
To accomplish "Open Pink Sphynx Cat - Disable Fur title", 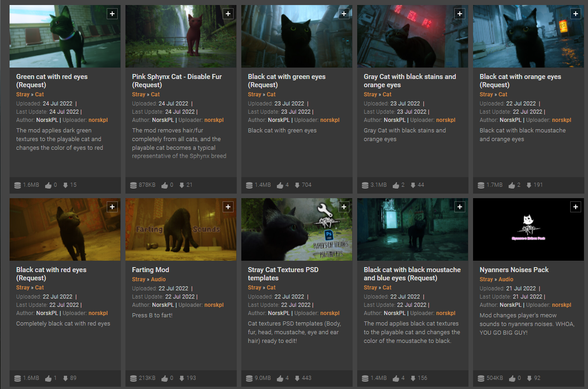I will point(177,81).
